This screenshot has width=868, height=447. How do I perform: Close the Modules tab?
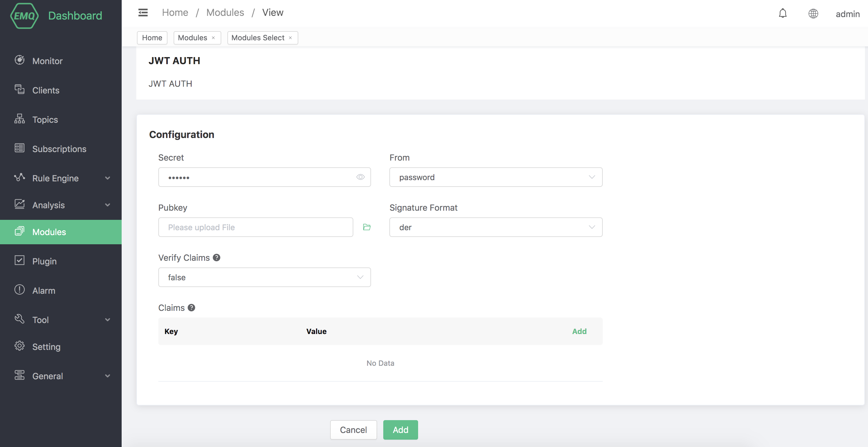tap(213, 38)
